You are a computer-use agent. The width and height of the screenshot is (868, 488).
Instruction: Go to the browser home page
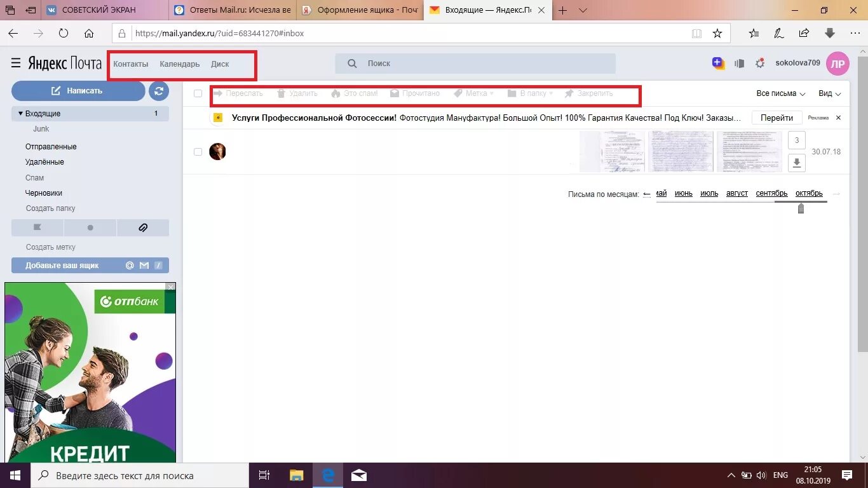pyautogui.click(x=89, y=33)
